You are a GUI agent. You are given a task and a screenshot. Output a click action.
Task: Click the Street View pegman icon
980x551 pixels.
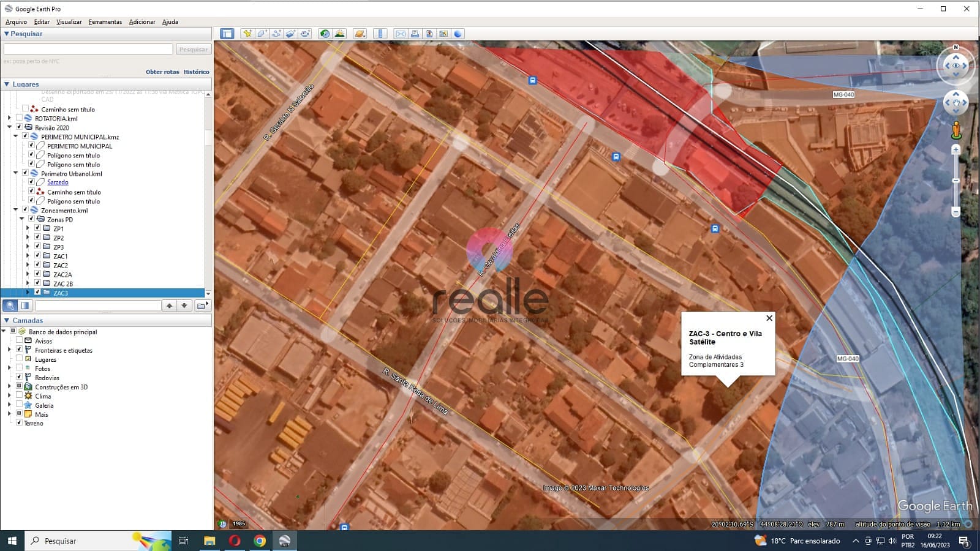click(956, 130)
